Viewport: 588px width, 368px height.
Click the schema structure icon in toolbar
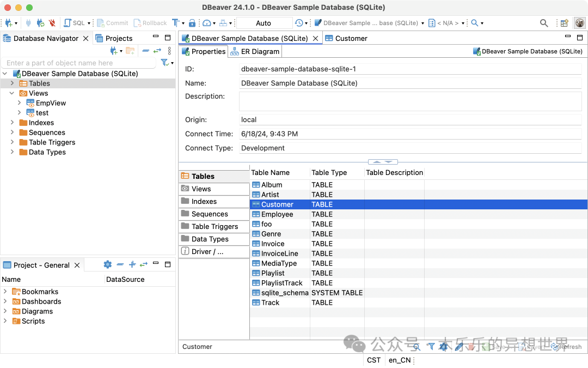pyautogui.click(x=223, y=23)
